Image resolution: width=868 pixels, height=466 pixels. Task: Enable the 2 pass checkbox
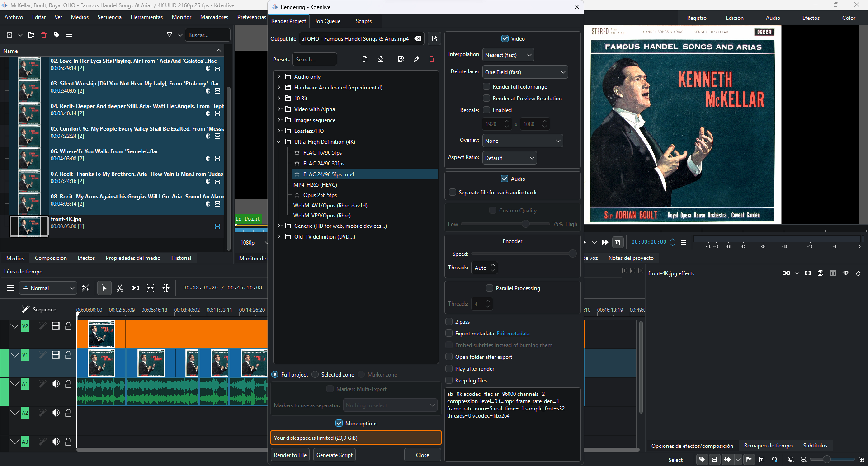pyautogui.click(x=449, y=322)
